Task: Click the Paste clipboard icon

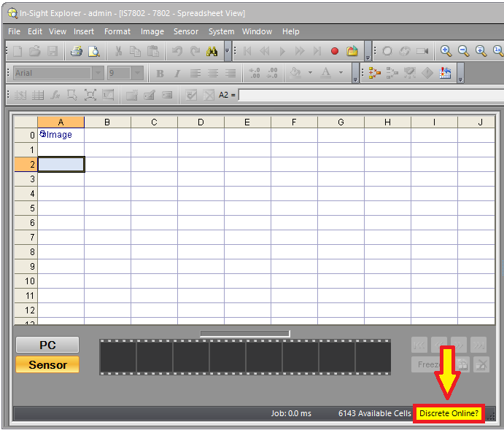Action: tap(153, 51)
